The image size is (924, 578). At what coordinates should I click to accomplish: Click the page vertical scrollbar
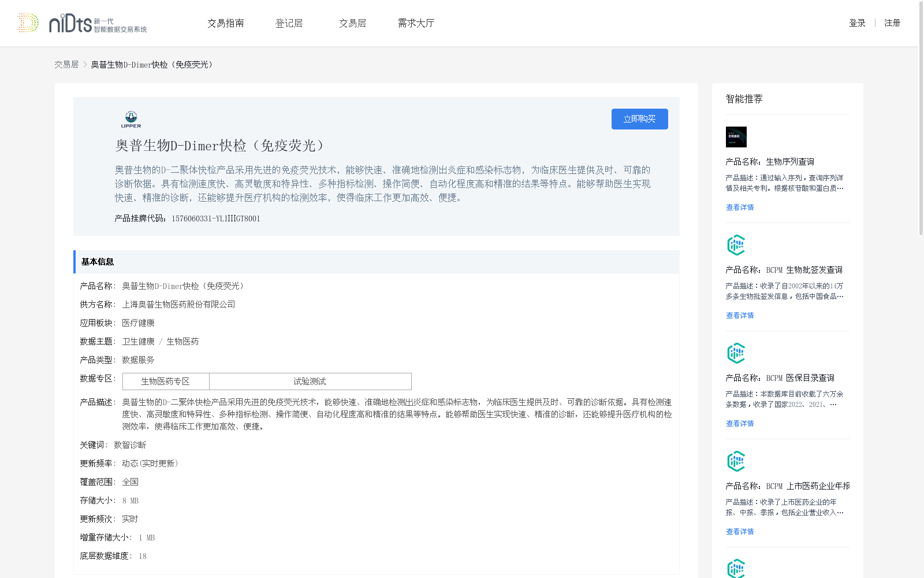pos(921,118)
